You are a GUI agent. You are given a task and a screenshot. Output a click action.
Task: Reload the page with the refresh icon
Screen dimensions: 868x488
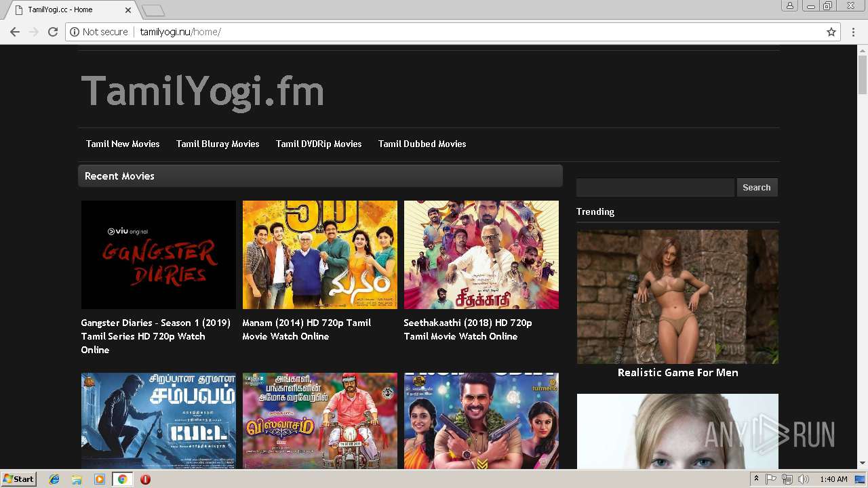53,32
